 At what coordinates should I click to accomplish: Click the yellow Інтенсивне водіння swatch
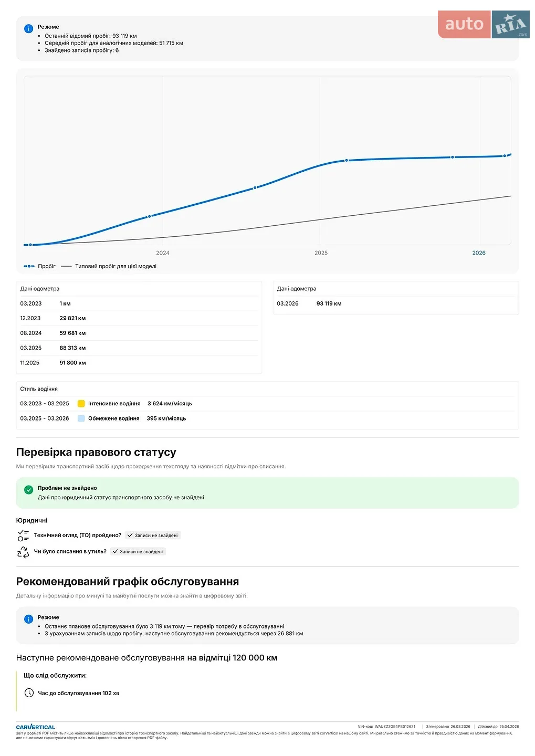[81, 404]
